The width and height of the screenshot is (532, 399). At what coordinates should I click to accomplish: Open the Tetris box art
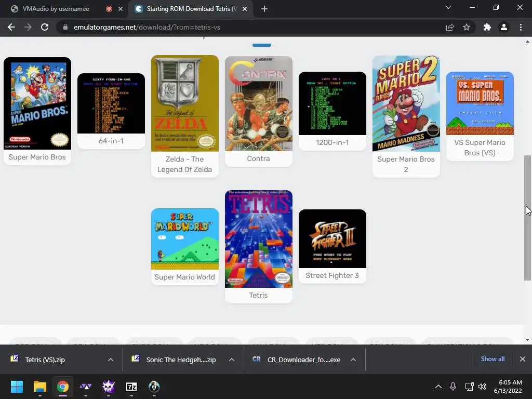click(259, 239)
